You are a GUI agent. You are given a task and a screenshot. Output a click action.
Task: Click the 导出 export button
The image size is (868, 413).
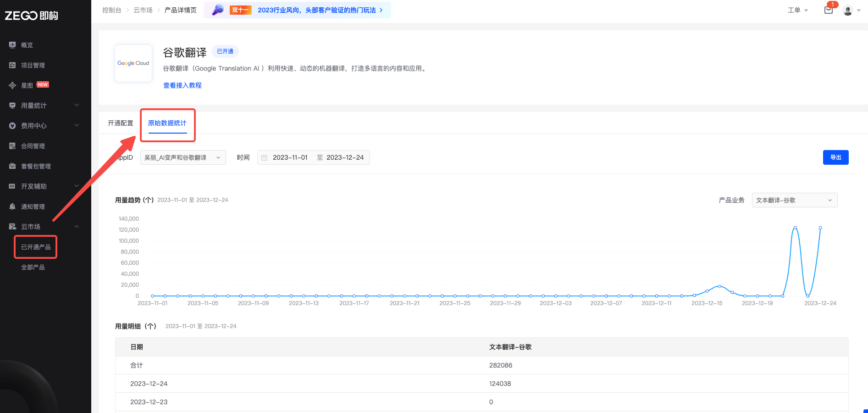click(x=836, y=157)
